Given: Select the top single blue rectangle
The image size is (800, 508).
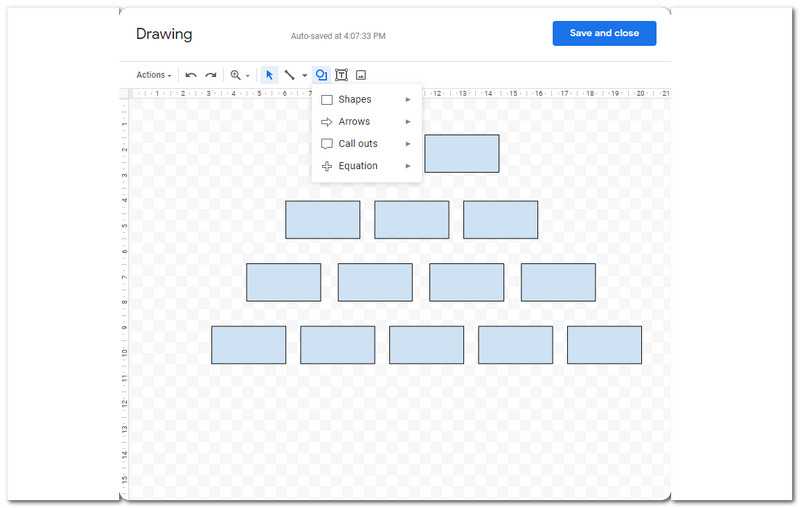Looking at the screenshot, I should click(462, 154).
